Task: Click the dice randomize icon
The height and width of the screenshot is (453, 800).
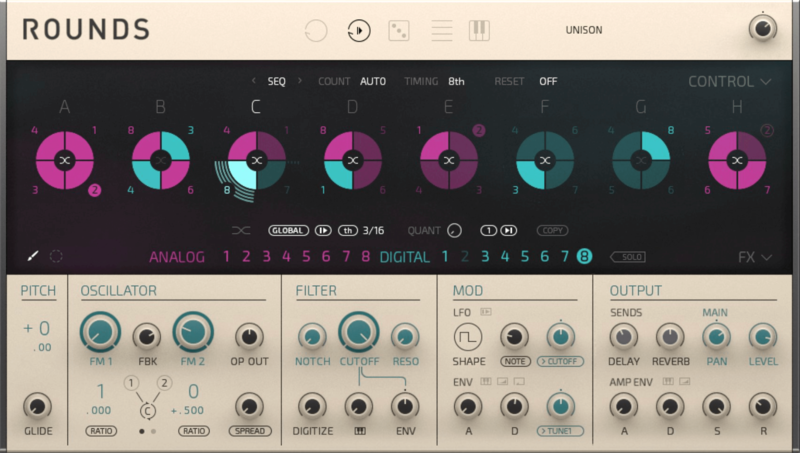Action: click(398, 31)
